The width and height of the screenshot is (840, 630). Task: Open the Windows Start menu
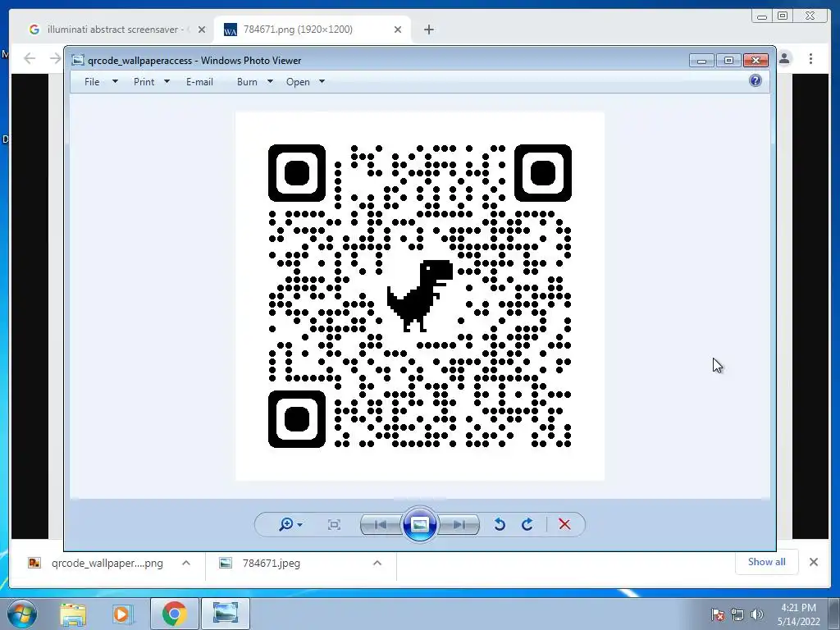(x=22, y=614)
